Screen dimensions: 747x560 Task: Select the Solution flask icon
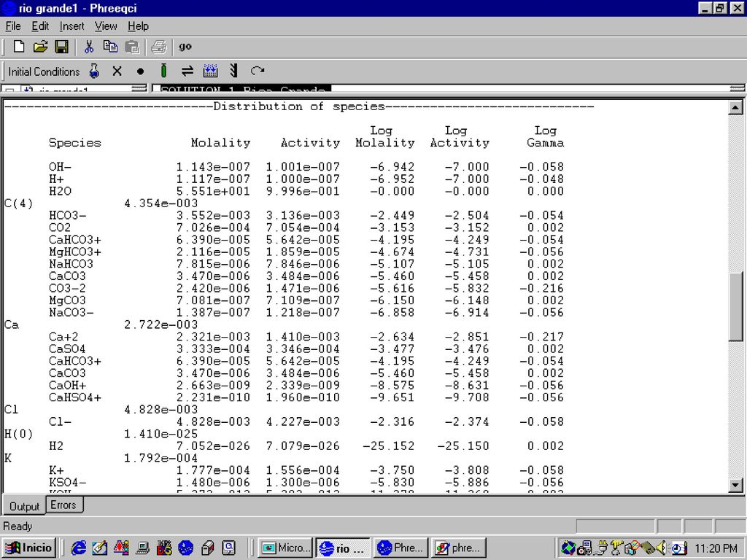[94, 71]
